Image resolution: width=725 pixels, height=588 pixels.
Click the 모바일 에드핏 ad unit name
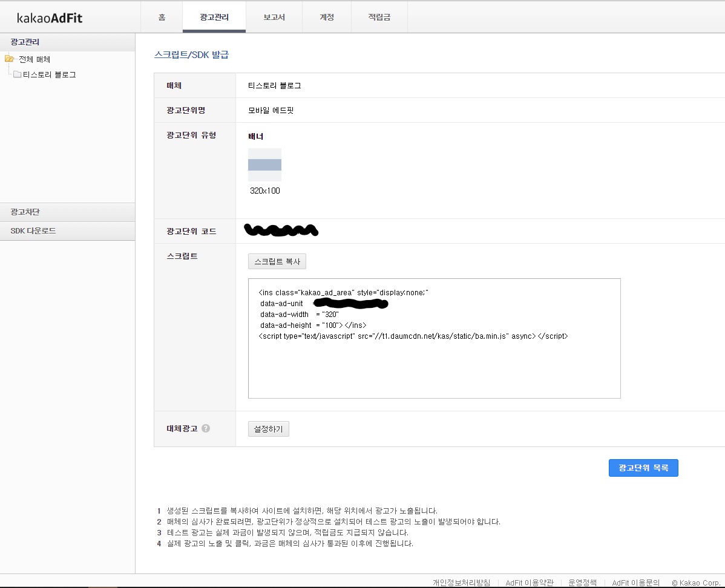tap(271, 110)
